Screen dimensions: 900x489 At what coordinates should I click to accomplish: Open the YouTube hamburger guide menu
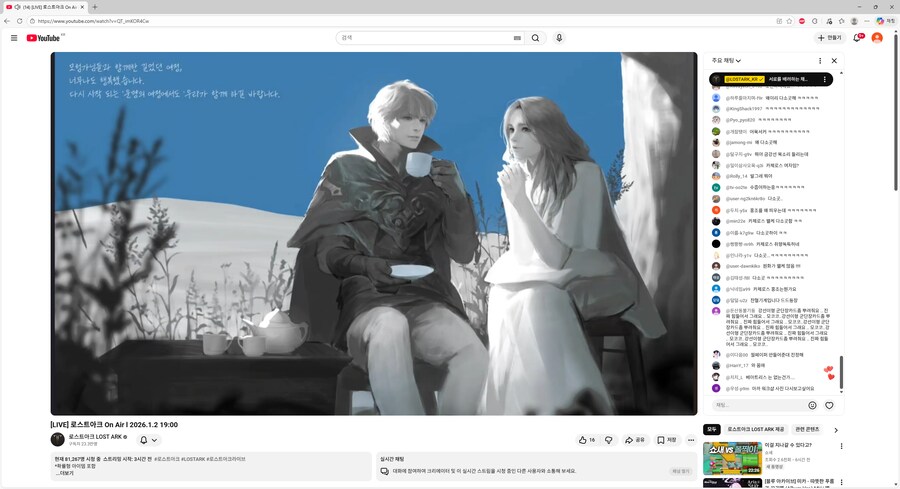[14, 38]
